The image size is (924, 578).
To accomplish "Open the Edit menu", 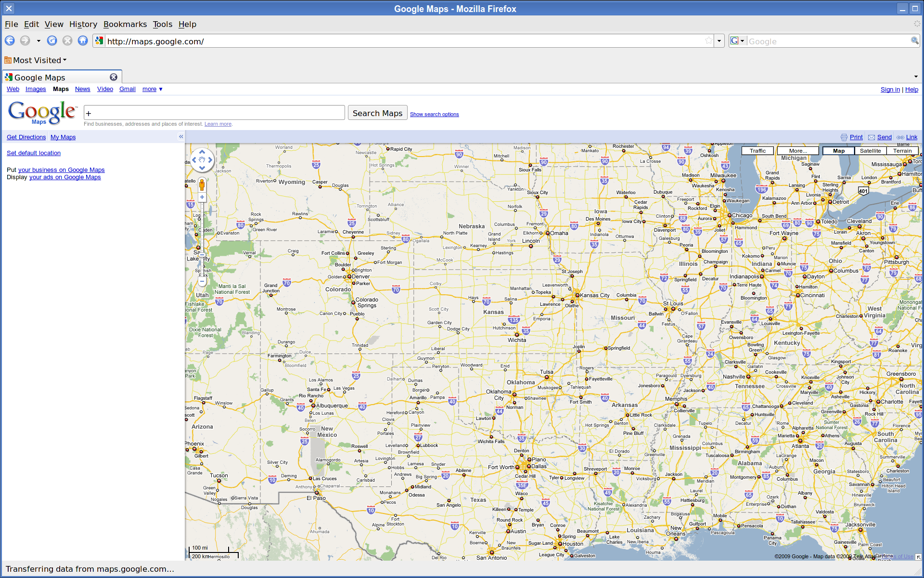I will point(31,24).
